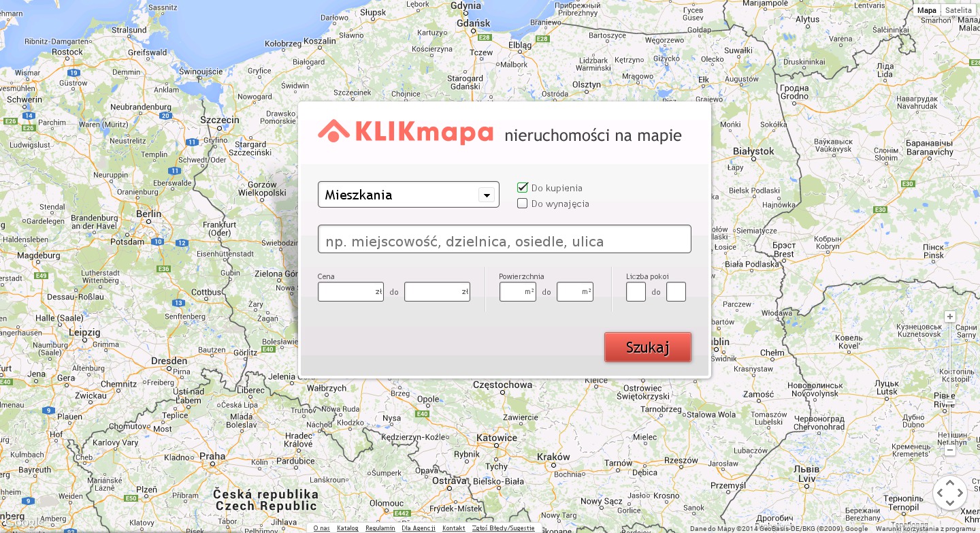This screenshot has height=533, width=980.
Task: Go to the Kontakt footer link
Action: click(453, 528)
